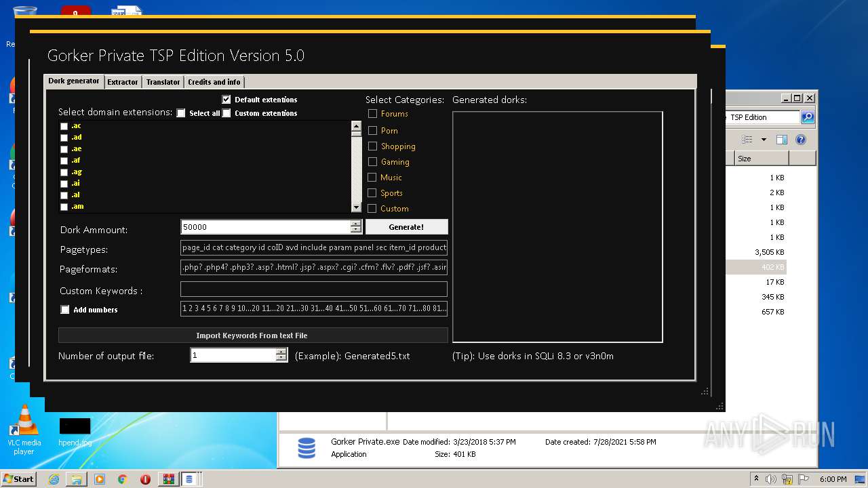This screenshot has height=488, width=868.
Task: Check the .ai domain extension
Action: click(64, 184)
